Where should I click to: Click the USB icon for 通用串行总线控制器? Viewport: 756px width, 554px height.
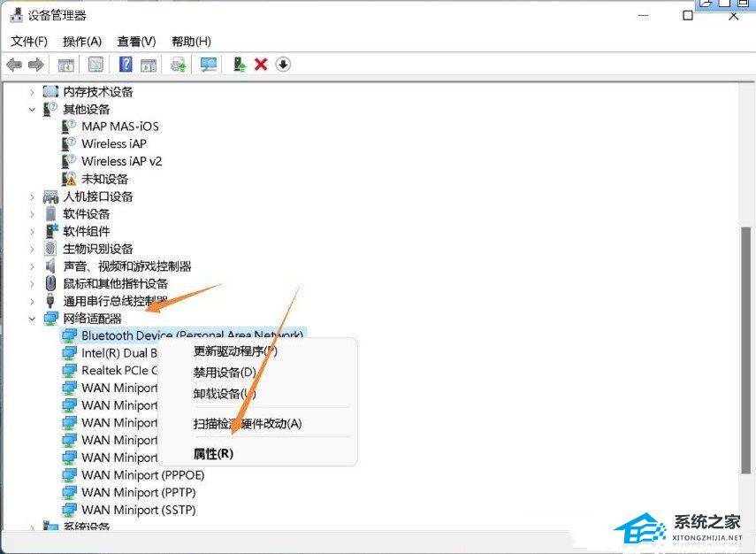(x=50, y=301)
